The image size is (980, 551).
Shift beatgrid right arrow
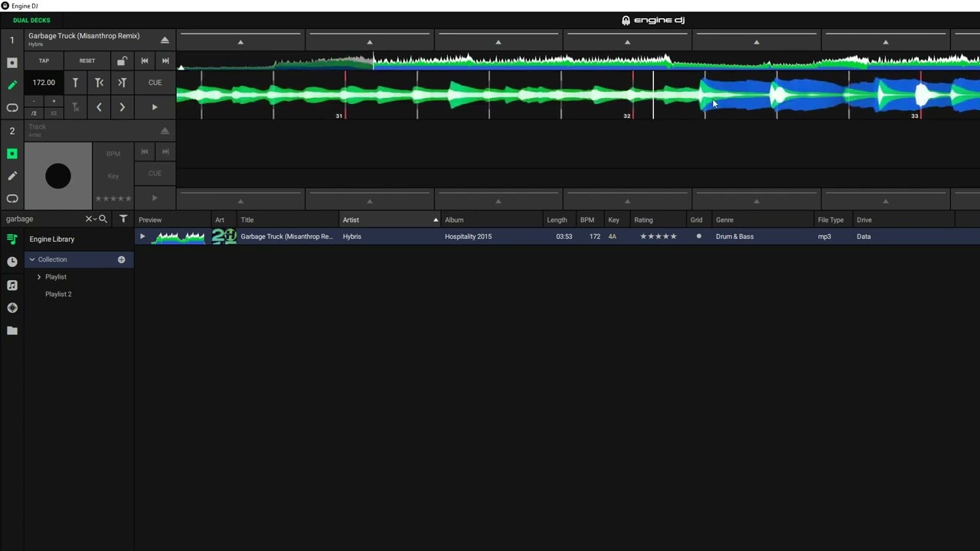122,107
